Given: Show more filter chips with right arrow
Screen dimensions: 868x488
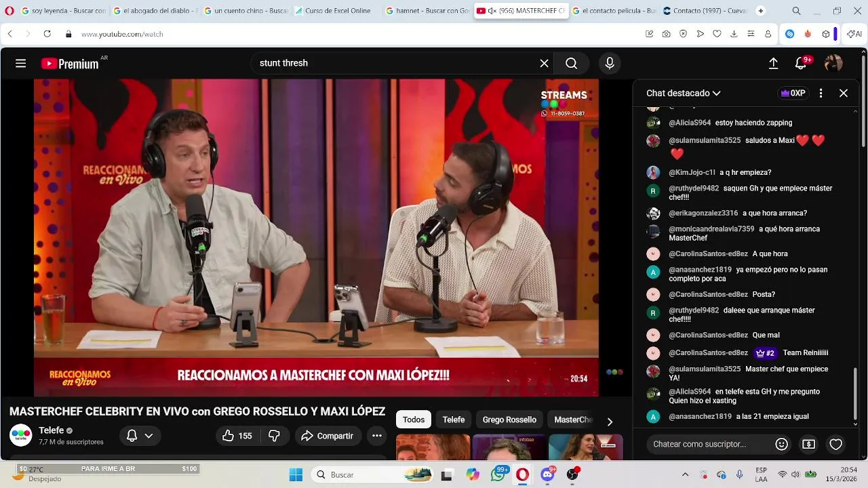Looking at the screenshot, I should [x=610, y=422].
